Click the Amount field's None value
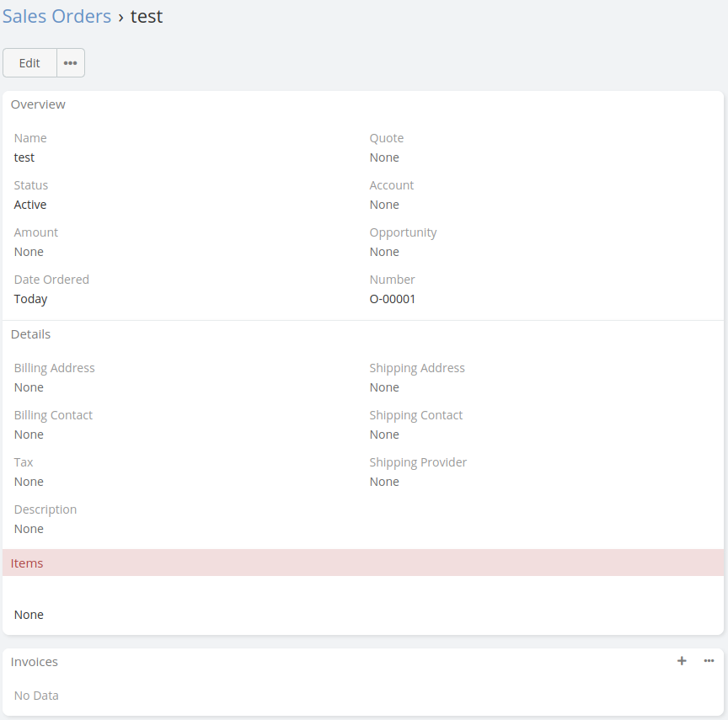The width and height of the screenshot is (728, 720). tap(29, 252)
